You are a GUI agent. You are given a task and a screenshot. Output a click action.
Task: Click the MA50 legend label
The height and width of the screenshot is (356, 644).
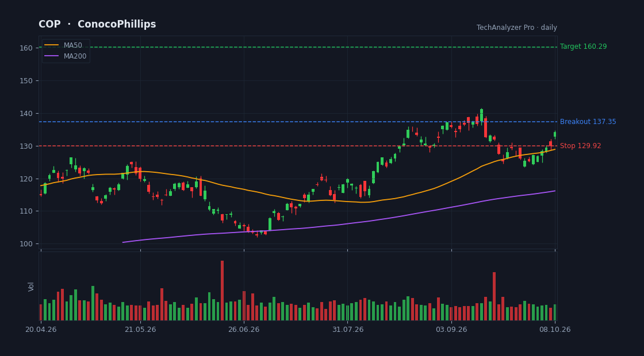72,45
